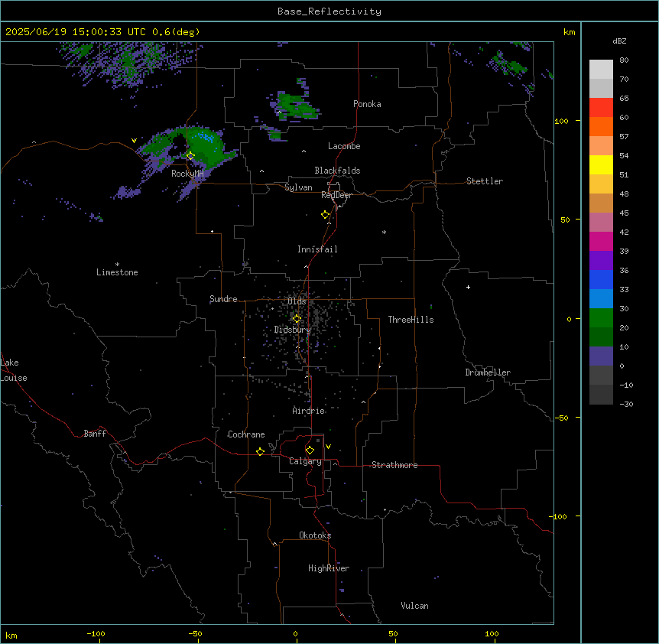Select the yellow diamond marker beside Olds
This screenshot has width=659, height=644.
[297, 319]
